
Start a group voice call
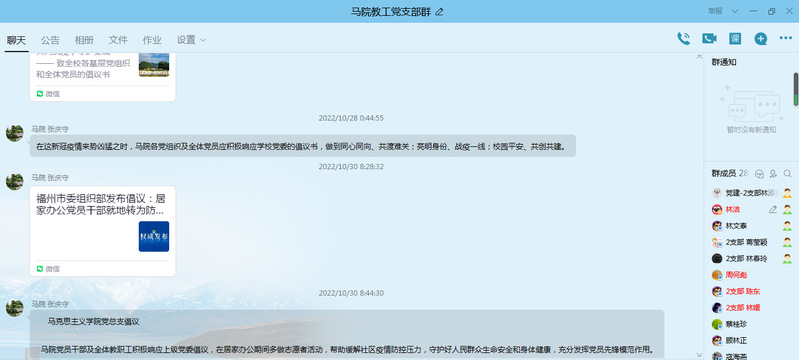(683, 39)
